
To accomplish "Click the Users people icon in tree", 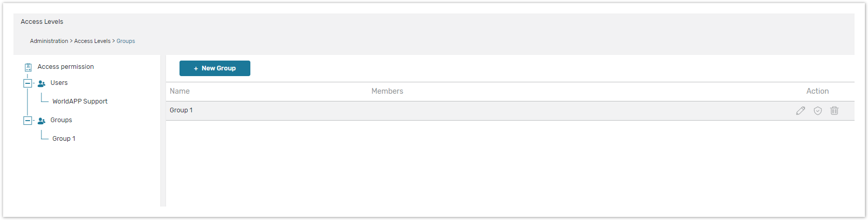I will pyautogui.click(x=42, y=83).
